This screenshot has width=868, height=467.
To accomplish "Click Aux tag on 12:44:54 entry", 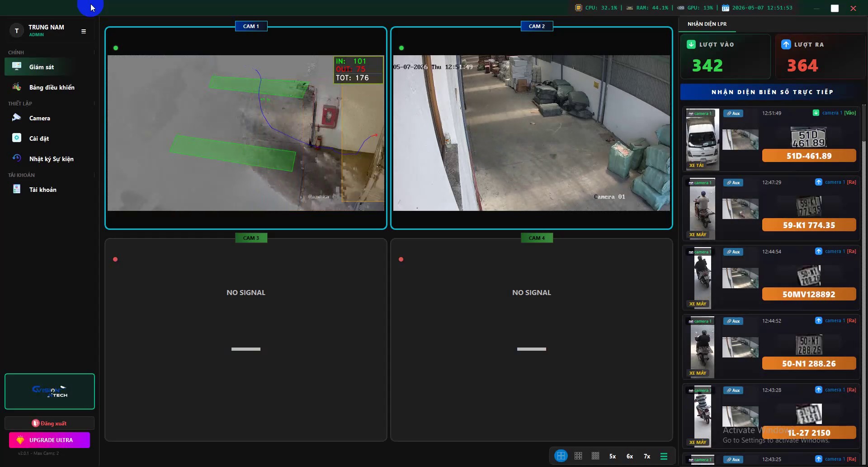I will click(733, 252).
